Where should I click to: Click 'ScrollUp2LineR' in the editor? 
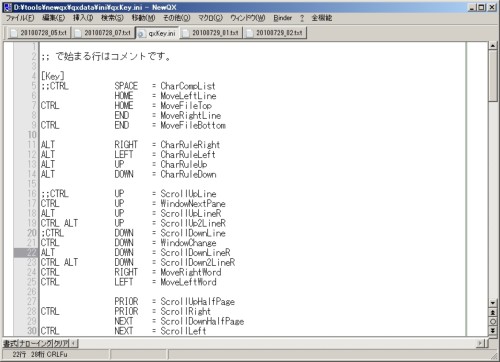click(193, 223)
